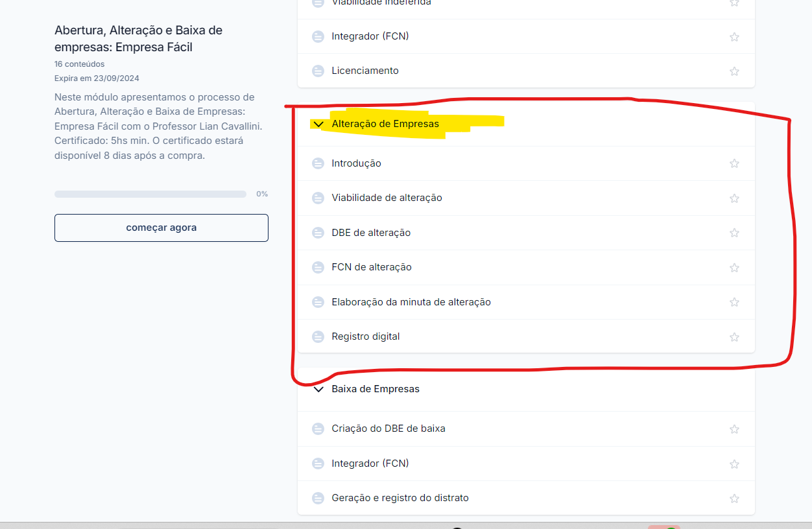Click the DBE de alteração lesson icon
The width and height of the screenshot is (812, 529).
318,233
